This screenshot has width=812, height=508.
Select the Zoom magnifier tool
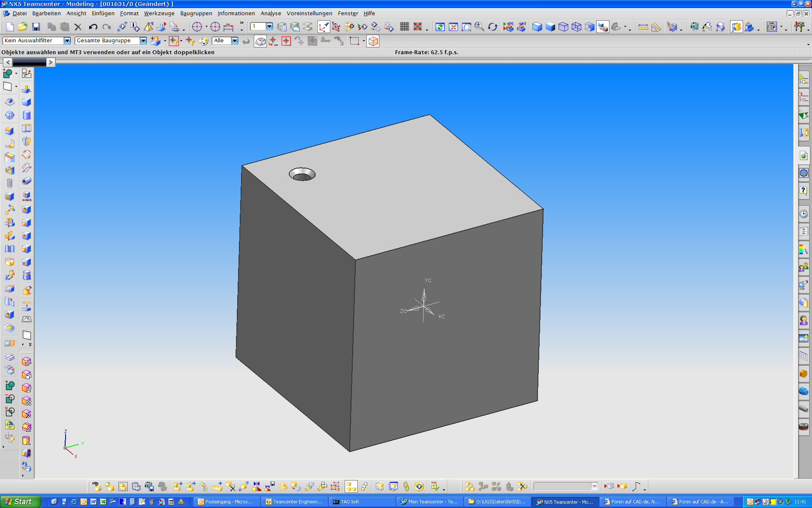coord(479,27)
